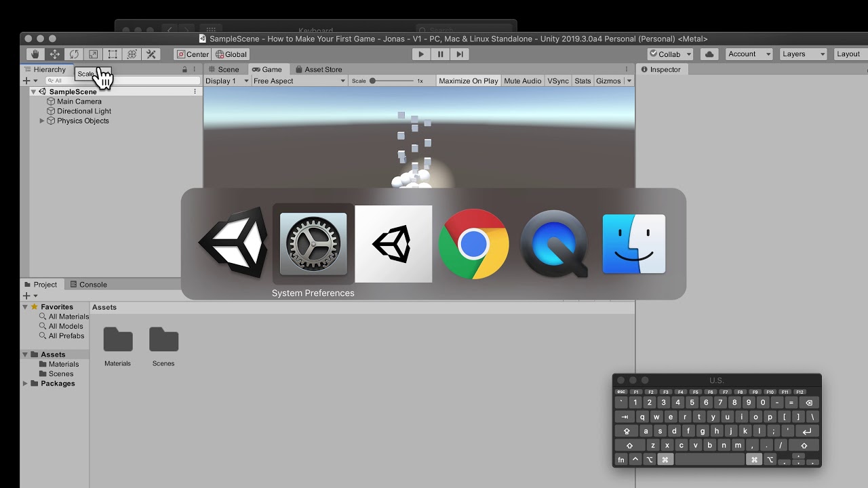Select the white Unity Hub icon in switcher
Screen dimensions: 868x488
click(393, 244)
